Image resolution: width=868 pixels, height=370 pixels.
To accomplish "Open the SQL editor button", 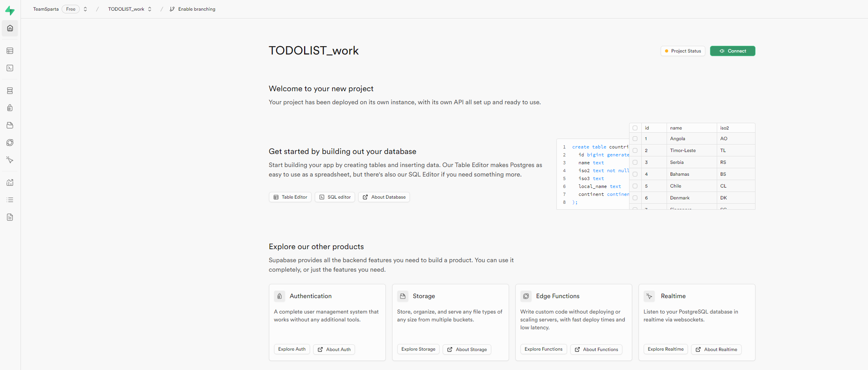I will [x=335, y=197].
